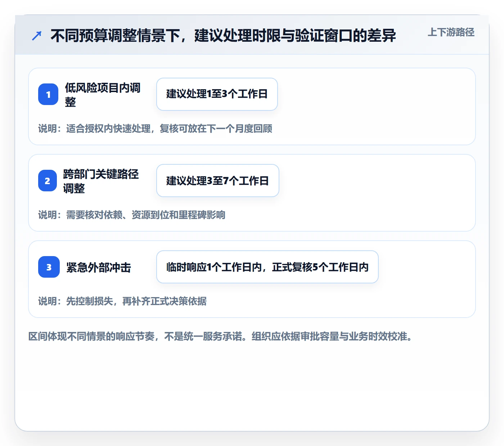Click the number 3 badge
The width and height of the screenshot is (504, 446).
point(49,267)
